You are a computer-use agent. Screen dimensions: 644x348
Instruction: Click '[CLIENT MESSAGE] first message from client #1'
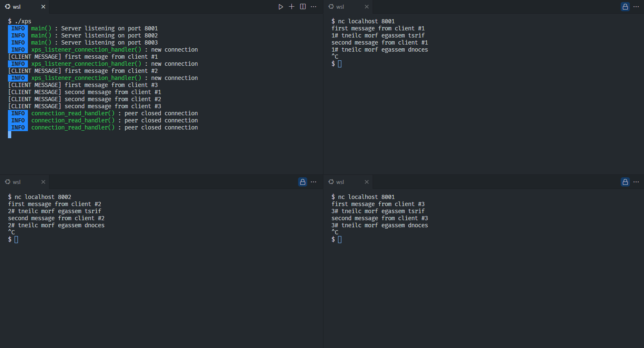(83, 57)
